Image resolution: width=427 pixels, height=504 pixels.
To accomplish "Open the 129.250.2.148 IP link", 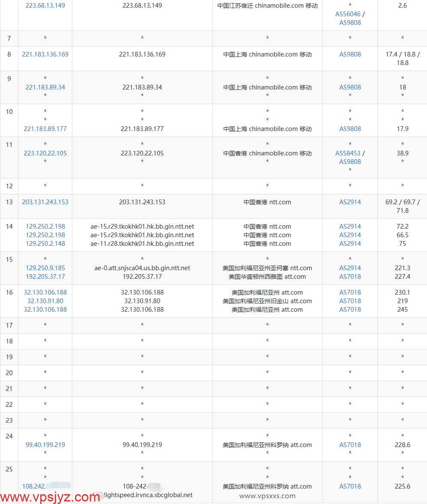I will [45, 244].
